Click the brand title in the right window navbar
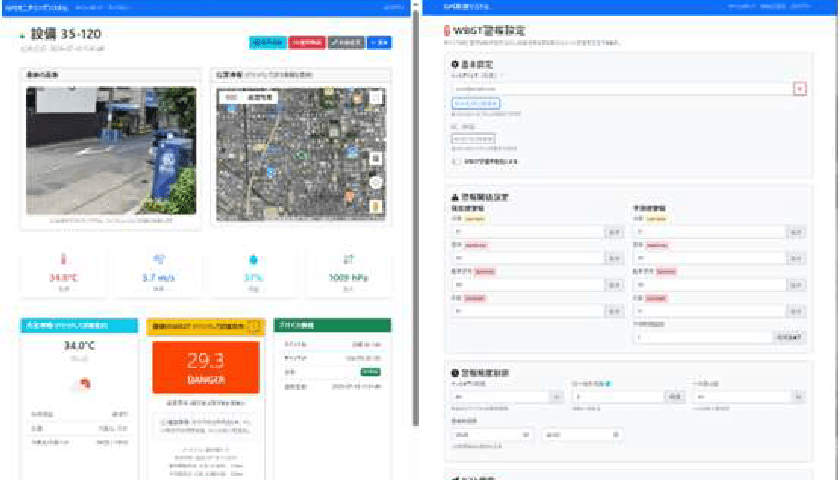840x480 pixels. [466, 7]
